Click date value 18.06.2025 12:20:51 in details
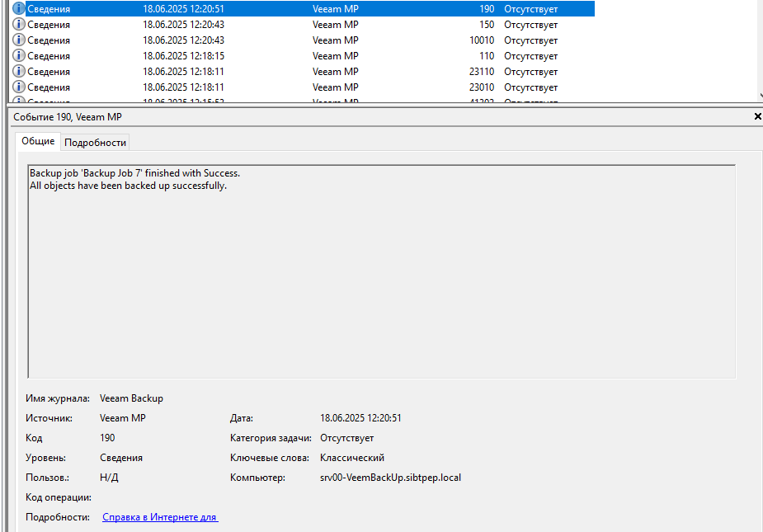This screenshot has width=763, height=532. coord(360,418)
